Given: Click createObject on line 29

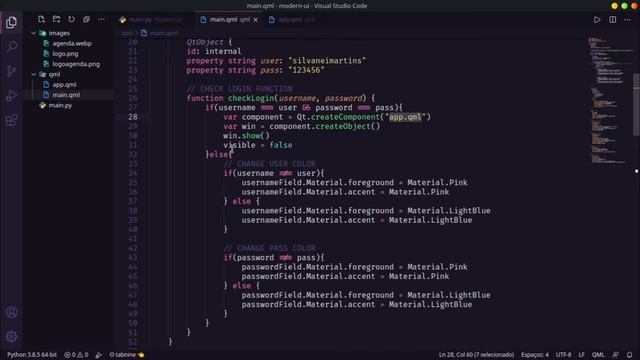Looking at the screenshot, I should (x=343, y=126).
